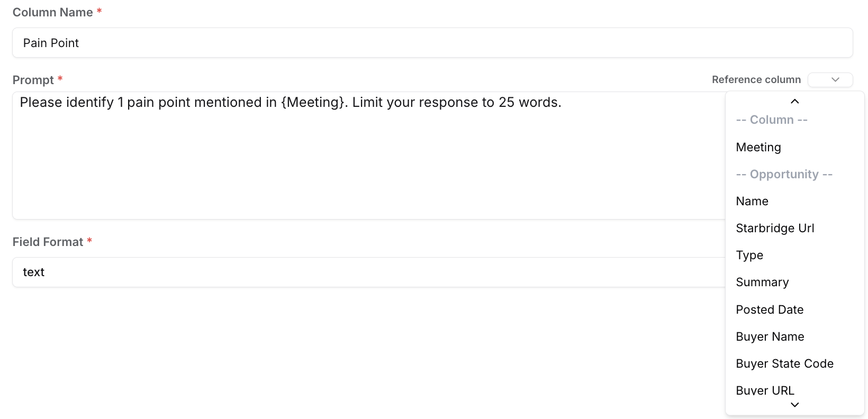
Task: Click the Pain Point text box
Action: 51,43
